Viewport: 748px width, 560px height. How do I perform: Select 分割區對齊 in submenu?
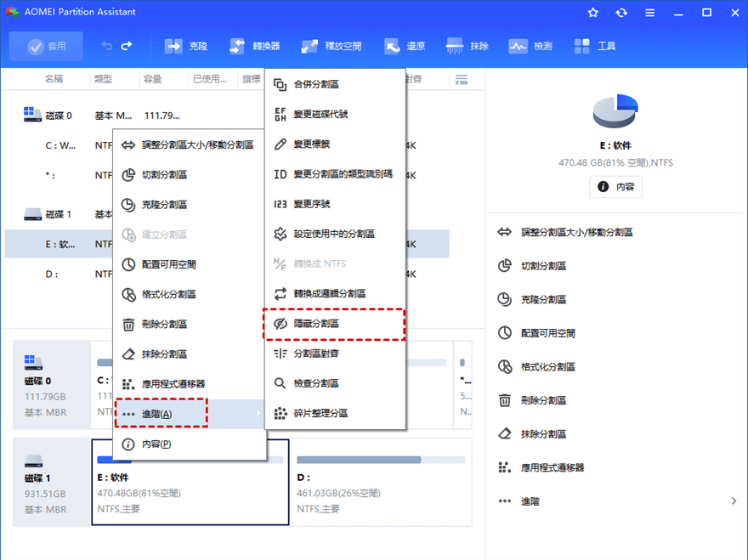click(x=335, y=354)
